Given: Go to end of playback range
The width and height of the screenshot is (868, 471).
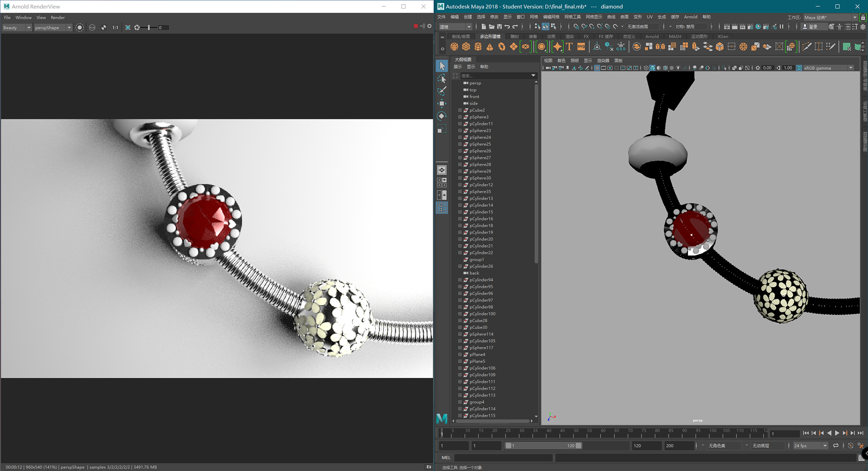Looking at the screenshot, I should click(860, 433).
